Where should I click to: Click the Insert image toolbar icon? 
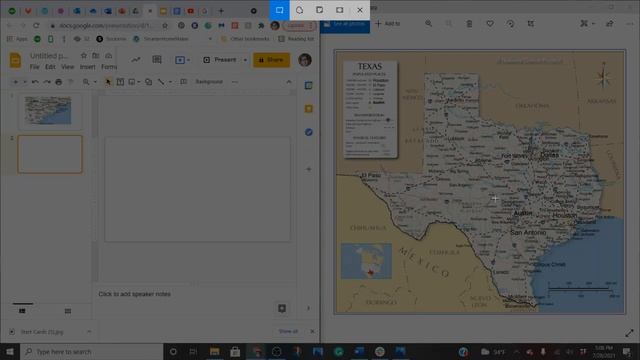click(x=132, y=82)
